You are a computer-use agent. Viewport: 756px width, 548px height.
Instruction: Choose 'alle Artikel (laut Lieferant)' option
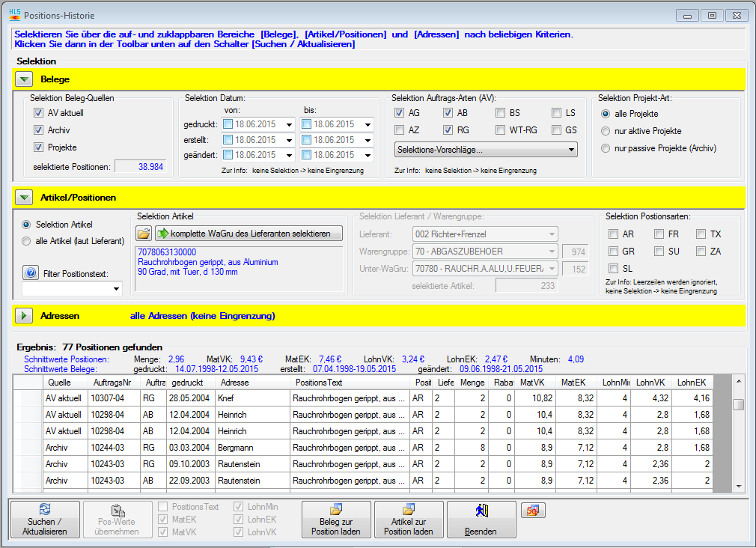tap(27, 240)
